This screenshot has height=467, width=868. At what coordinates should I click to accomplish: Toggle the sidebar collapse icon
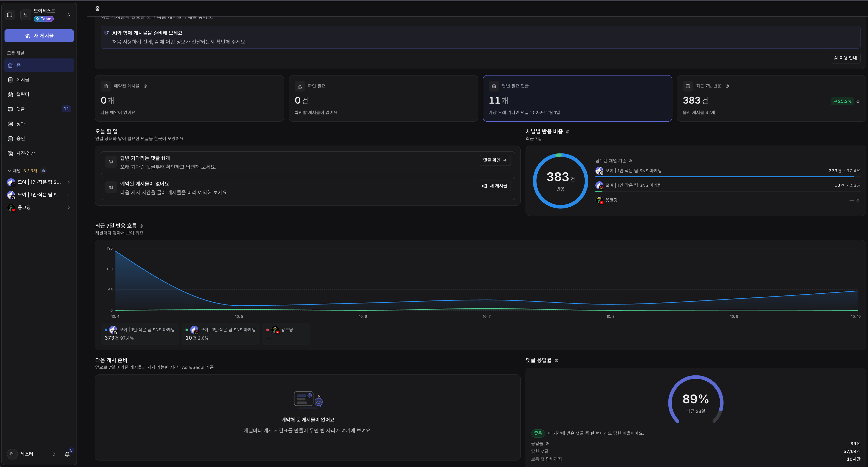click(x=10, y=15)
